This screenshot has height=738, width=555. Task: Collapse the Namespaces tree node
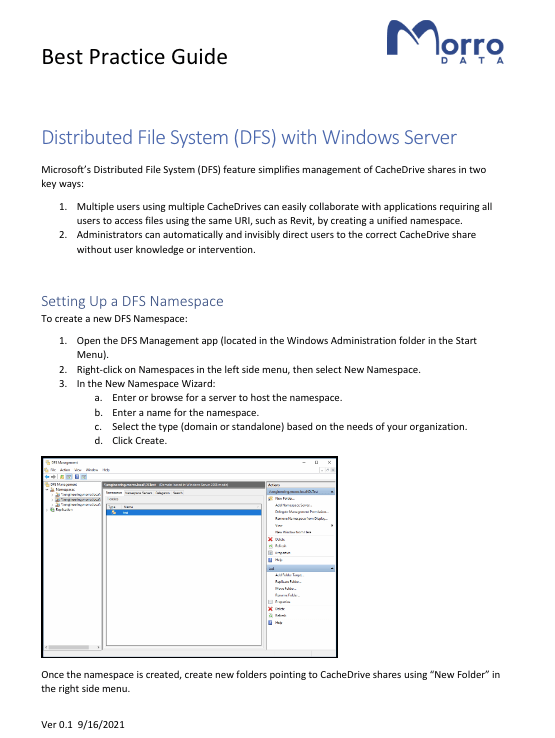47,489
